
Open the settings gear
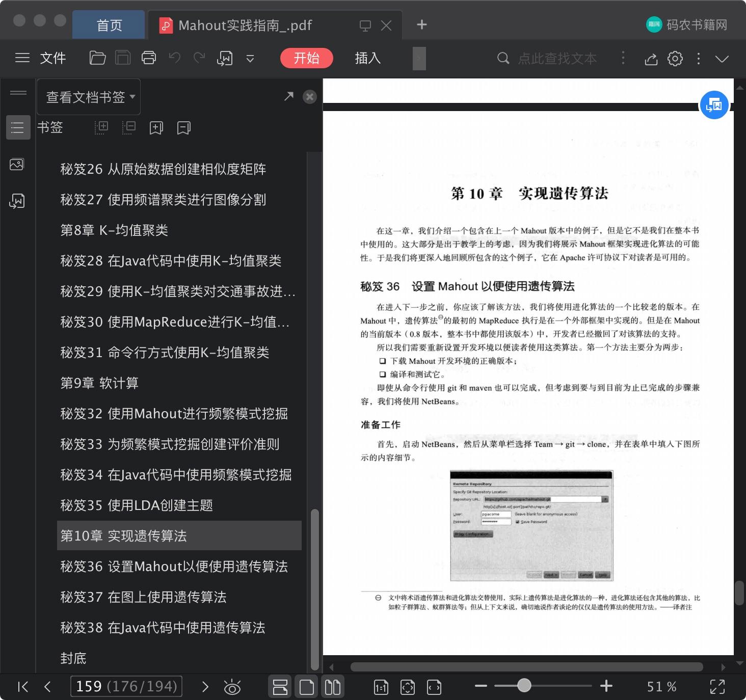(x=675, y=59)
